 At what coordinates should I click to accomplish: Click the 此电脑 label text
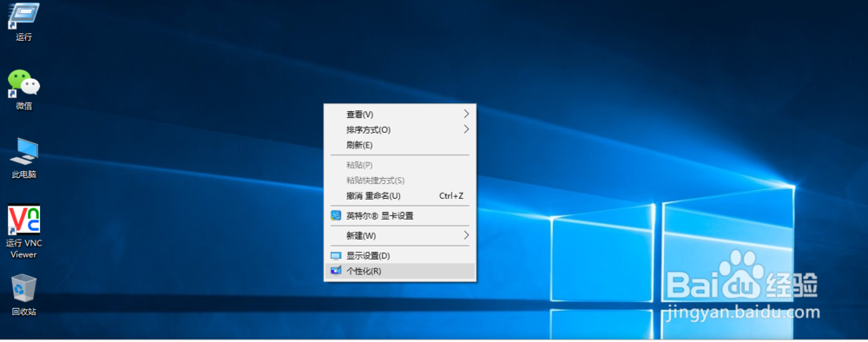[x=23, y=174]
